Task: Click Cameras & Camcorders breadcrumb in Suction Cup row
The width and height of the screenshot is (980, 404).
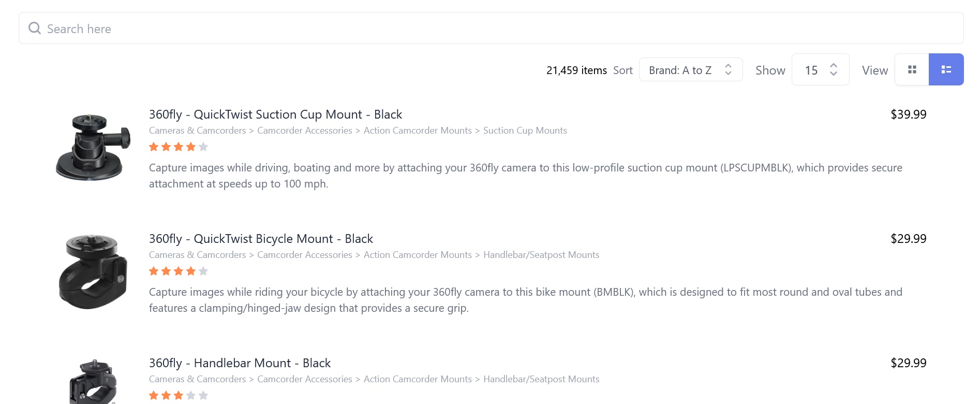Action: coord(198,131)
